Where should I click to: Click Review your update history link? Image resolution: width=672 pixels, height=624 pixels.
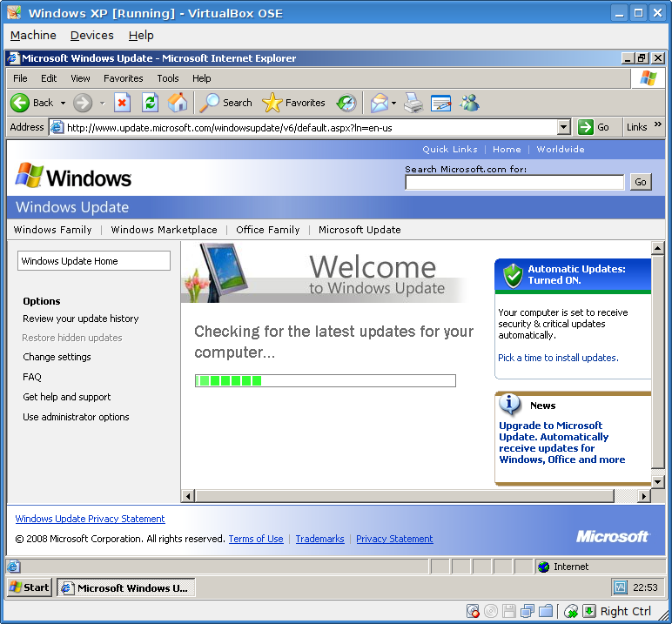point(81,319)
